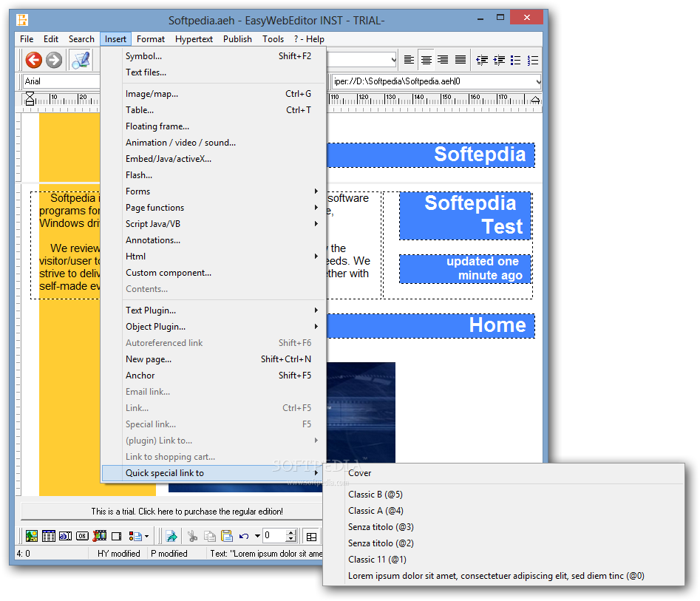Viewport: 700px width, 601px height.
Task: Click the plugin objects icon in bottom toolbar
Action: [x=135, y=536]
